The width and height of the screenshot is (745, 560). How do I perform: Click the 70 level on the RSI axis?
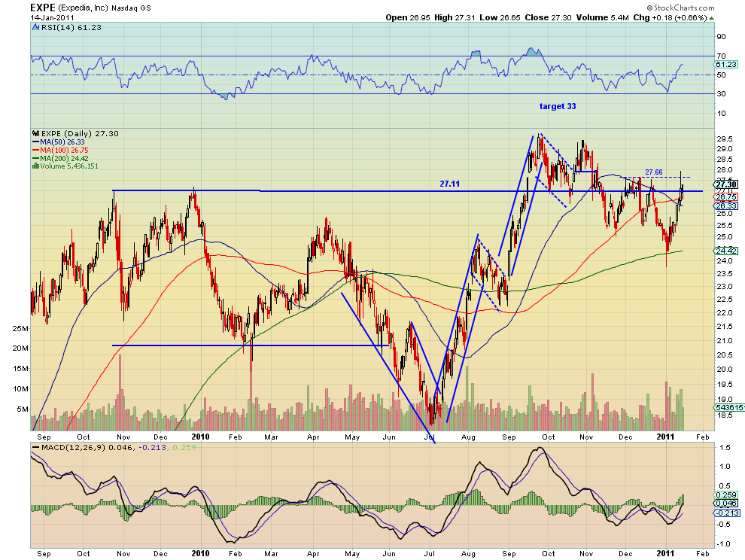tap(721, 56)
